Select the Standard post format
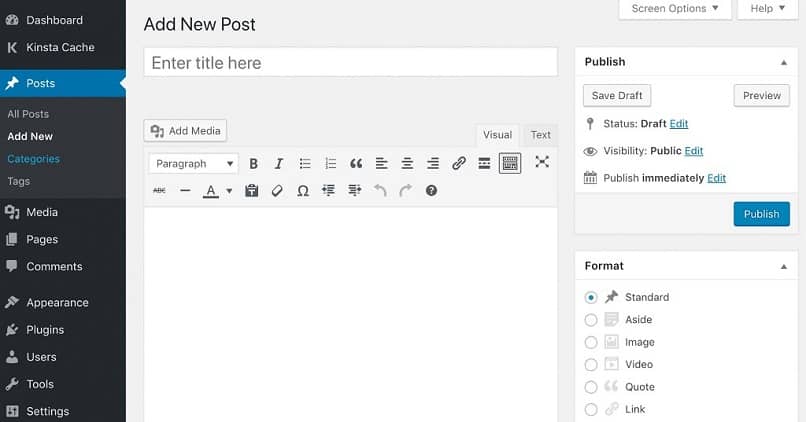This screenshot has height=422, width=806. tap(591, 297)
